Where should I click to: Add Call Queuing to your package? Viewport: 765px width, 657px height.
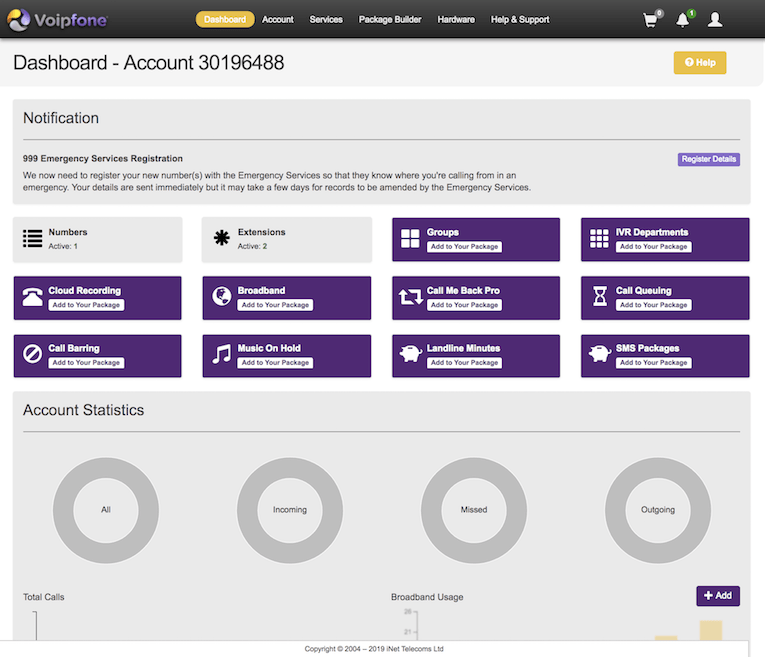point(653,304)
